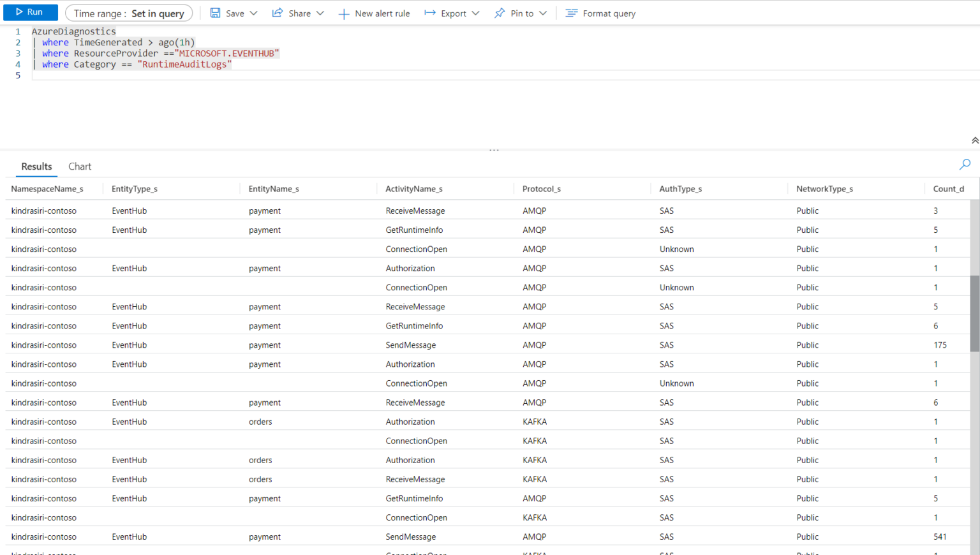980x555 pixels.
Task: Click the Pin to icon
Action: pyautogui.click(x=500, y=13)
